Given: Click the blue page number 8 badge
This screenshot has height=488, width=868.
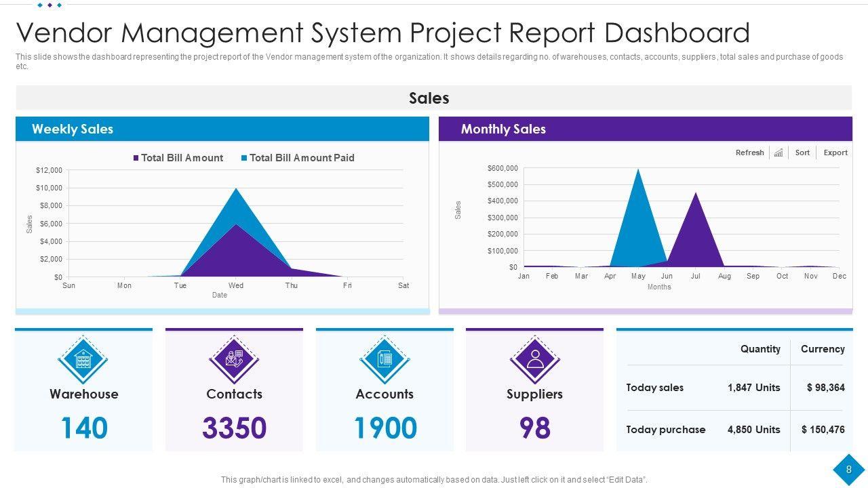Looking at the screenshot, I should click(x=848, y=470).
